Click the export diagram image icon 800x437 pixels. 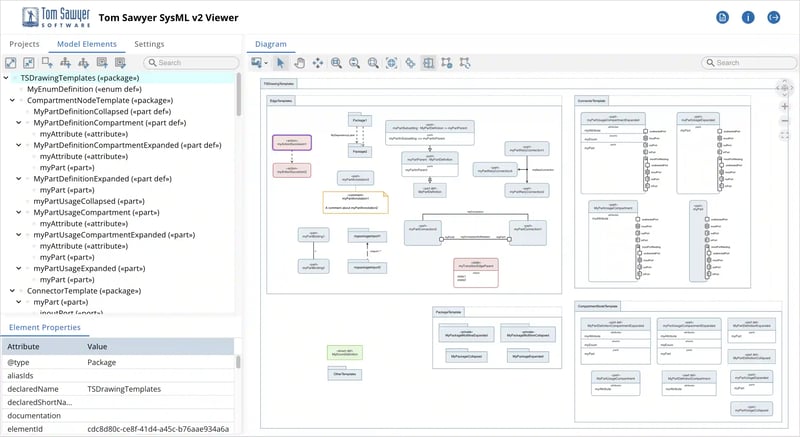tap(257, 63)
